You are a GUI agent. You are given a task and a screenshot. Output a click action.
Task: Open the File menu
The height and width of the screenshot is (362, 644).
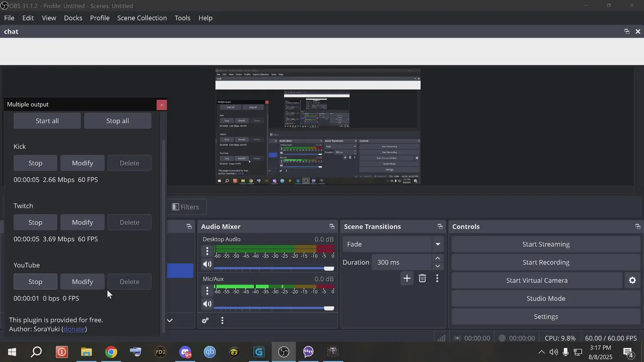click(9, 18)
